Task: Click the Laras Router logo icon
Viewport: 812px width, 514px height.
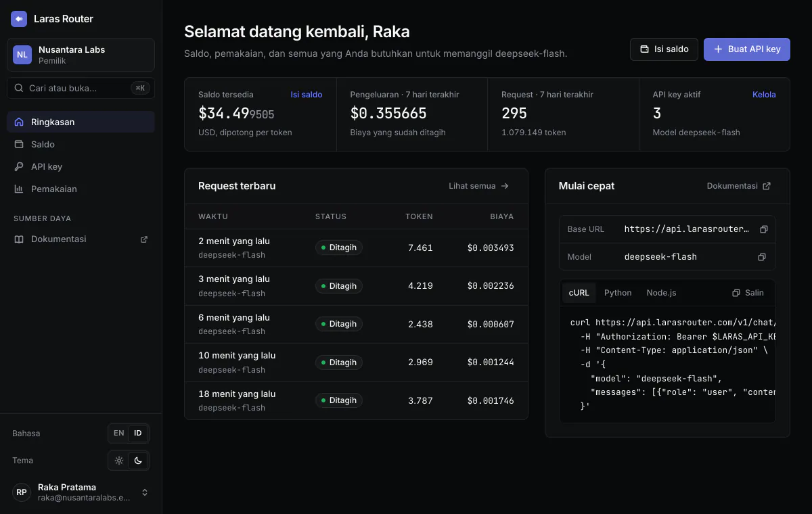Action: click(x=19, y=19)
